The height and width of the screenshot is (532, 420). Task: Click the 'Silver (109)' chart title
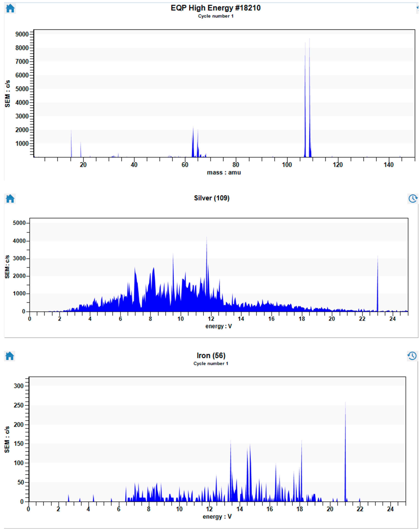coord(212,198)
